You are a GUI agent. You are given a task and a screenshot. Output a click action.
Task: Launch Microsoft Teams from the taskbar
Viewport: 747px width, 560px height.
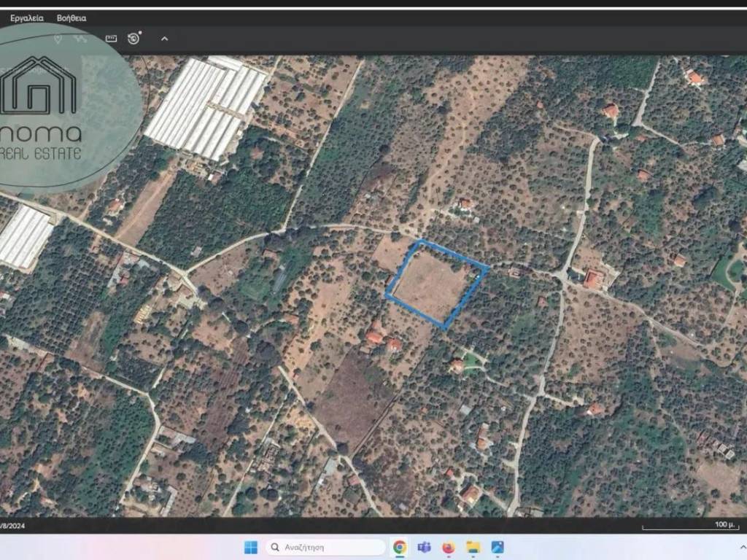pyautogui.click(x=424, y=547)
